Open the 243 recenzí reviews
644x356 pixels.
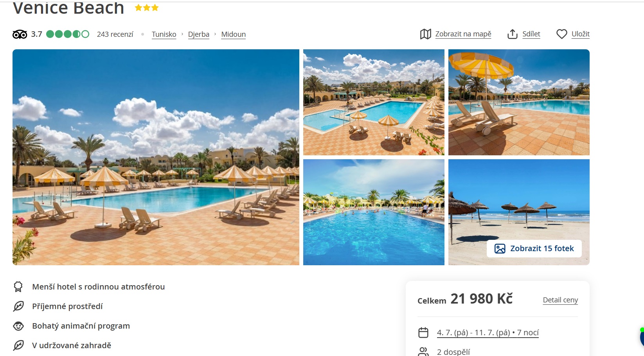[115, 34]
